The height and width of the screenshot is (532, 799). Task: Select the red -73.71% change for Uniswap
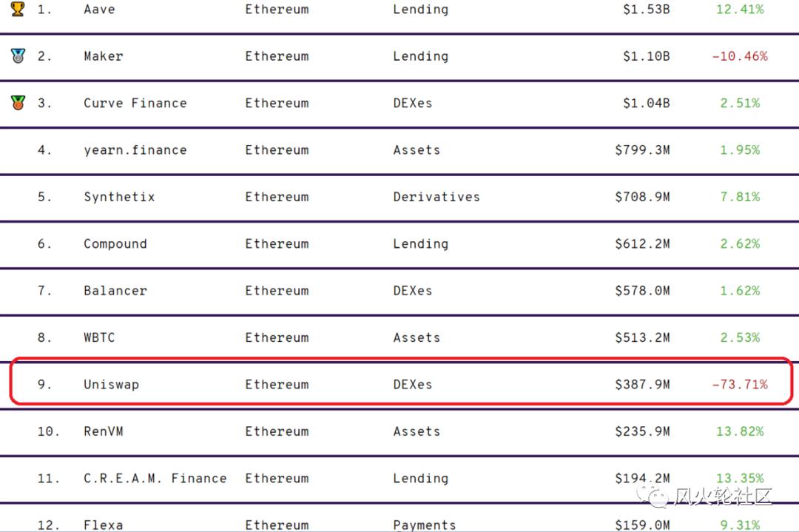[740, 384]
